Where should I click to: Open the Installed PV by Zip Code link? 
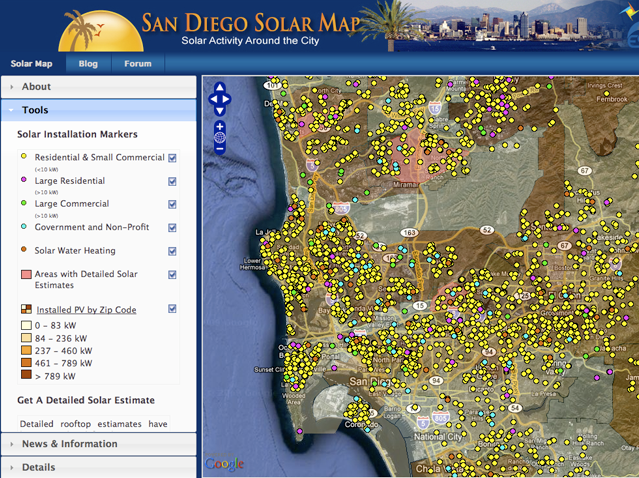[86, 310]
